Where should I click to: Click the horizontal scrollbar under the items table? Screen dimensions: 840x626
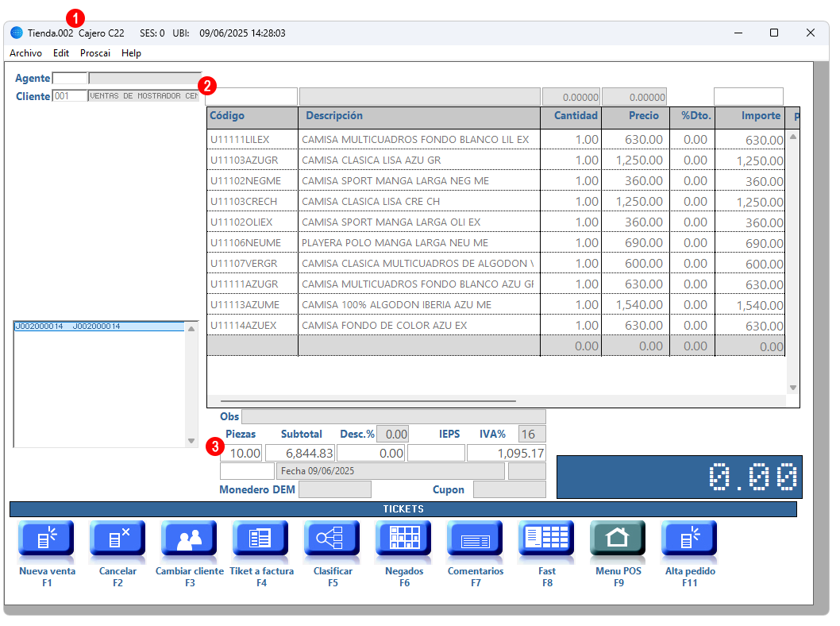point(368,401)
